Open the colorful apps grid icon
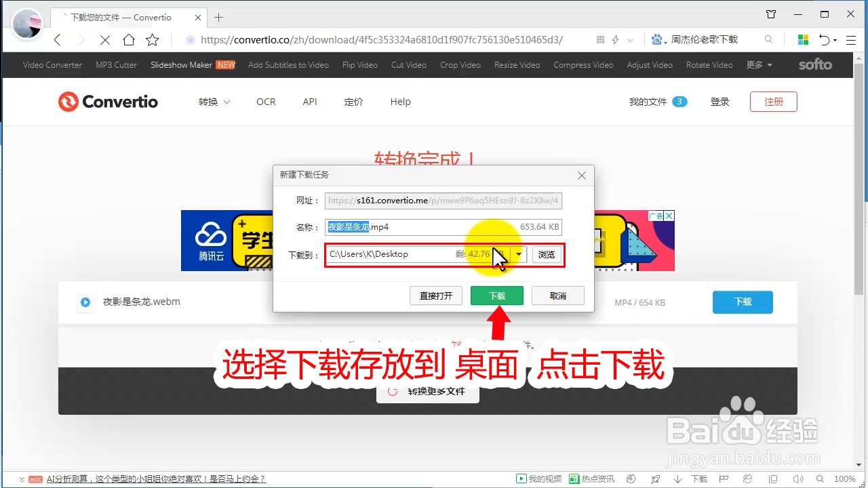 (803, 40)
